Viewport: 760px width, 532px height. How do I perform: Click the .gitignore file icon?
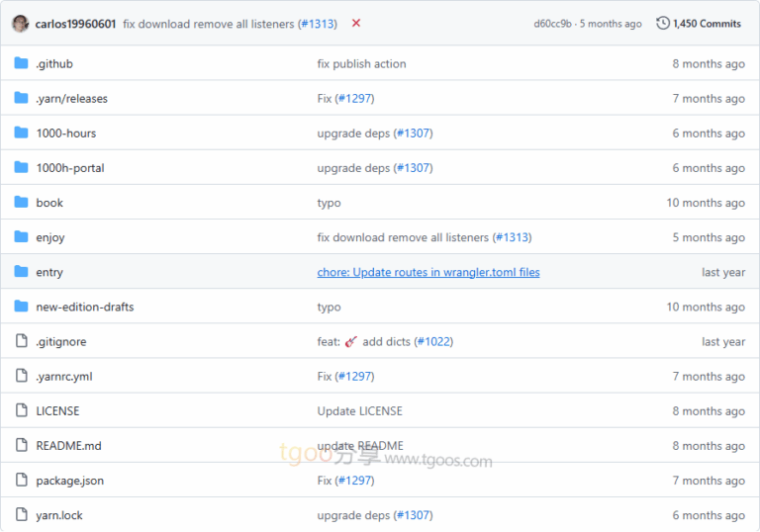22,341
